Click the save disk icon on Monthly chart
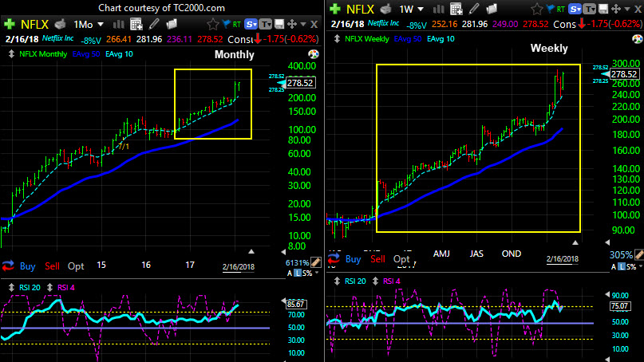 tap(279, 25)
